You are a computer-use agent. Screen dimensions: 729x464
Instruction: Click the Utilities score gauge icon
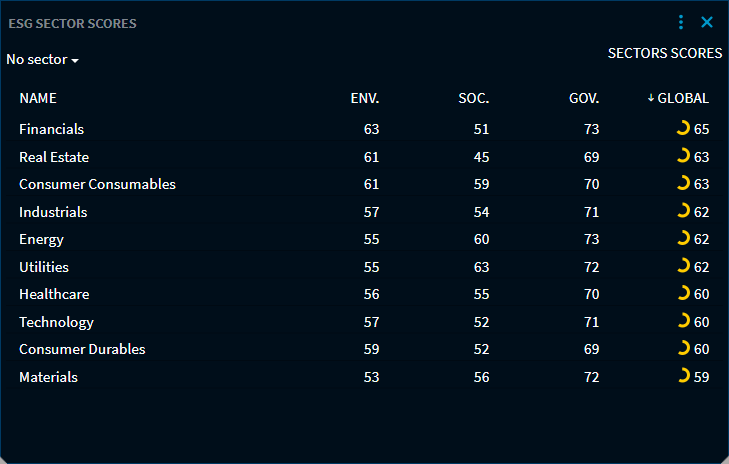683,266
